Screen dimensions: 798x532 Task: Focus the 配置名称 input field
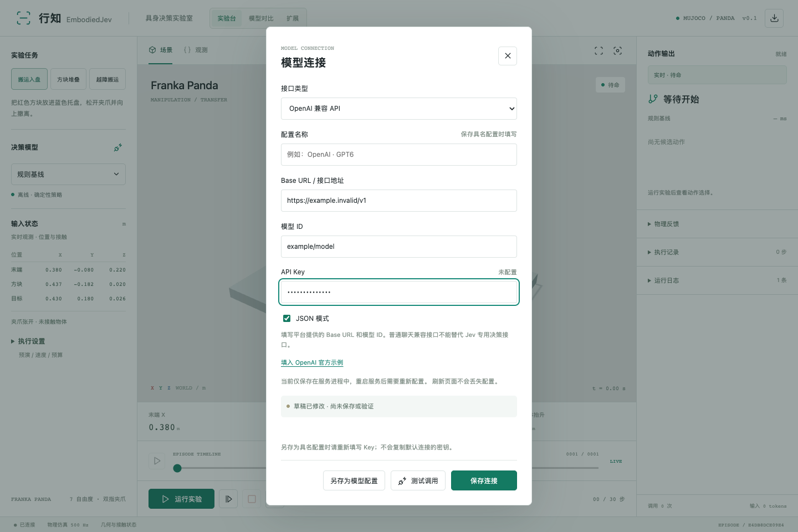[x=399, y=155]
